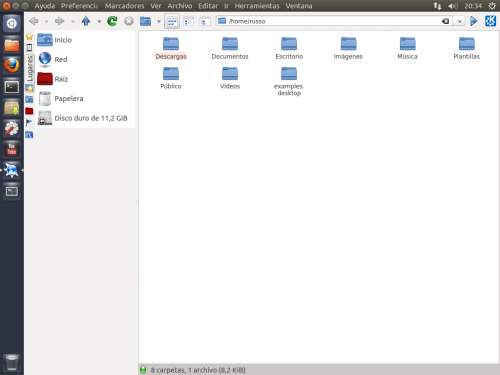Click the Go arrow next to location bar
The height and width of the screenshot is (375, 500).
(473, 21)
